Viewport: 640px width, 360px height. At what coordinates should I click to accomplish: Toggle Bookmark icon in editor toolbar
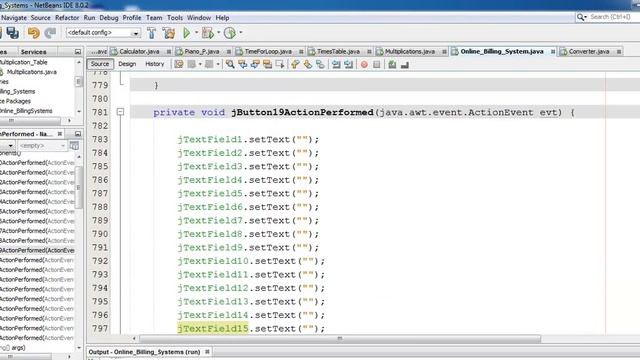pyautogui.click(x=320, y=64)
